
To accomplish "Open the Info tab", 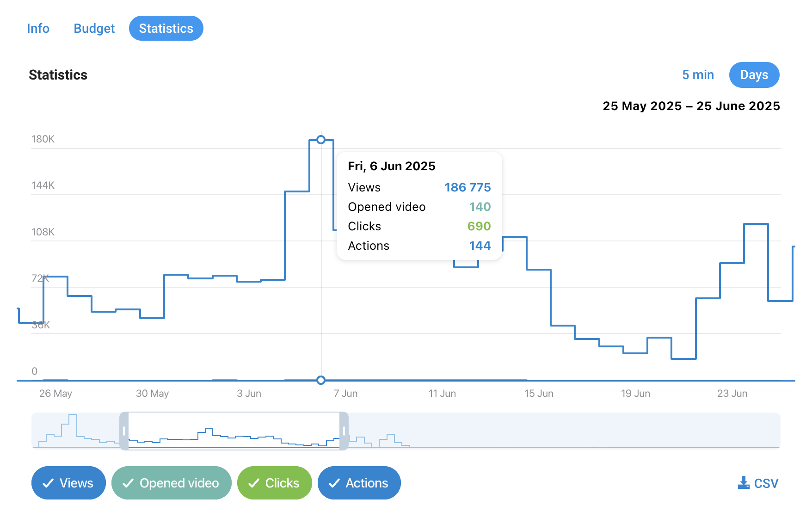I will (x=38, y=28).
